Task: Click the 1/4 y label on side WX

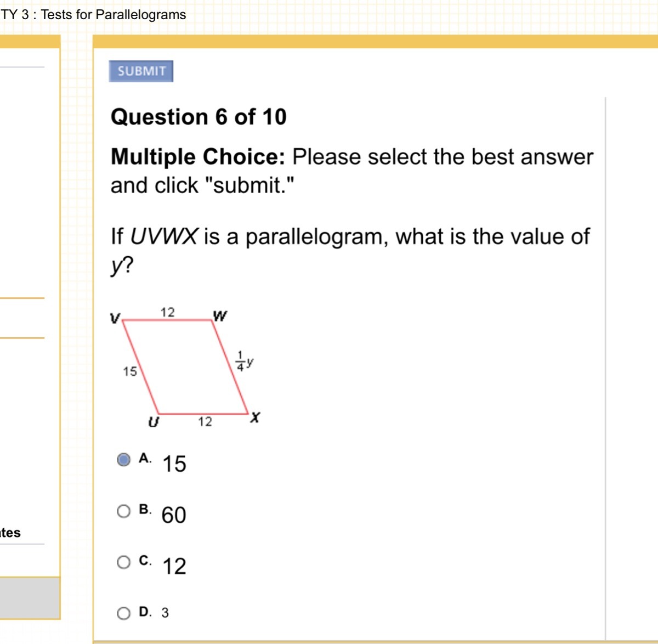Action: coord(245,361)
